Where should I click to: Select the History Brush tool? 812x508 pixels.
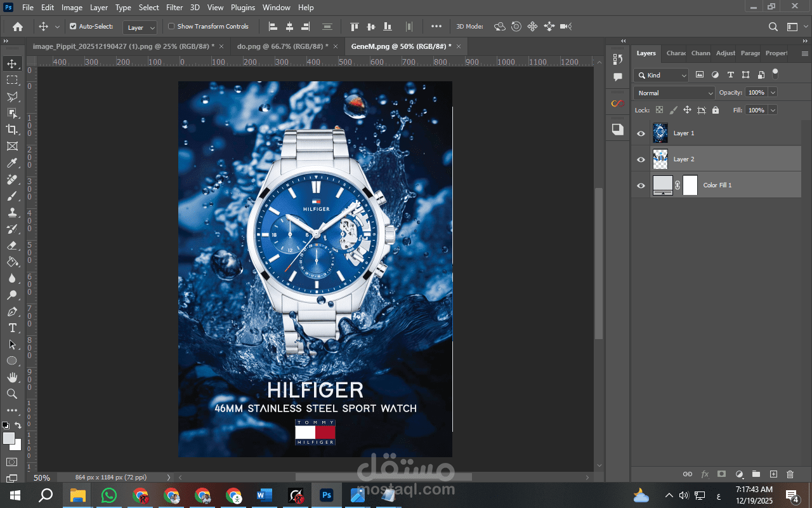click(12, 229)
